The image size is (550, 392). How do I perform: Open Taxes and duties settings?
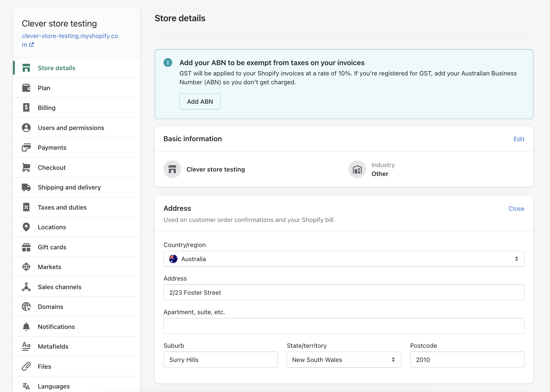pos(62,207)
